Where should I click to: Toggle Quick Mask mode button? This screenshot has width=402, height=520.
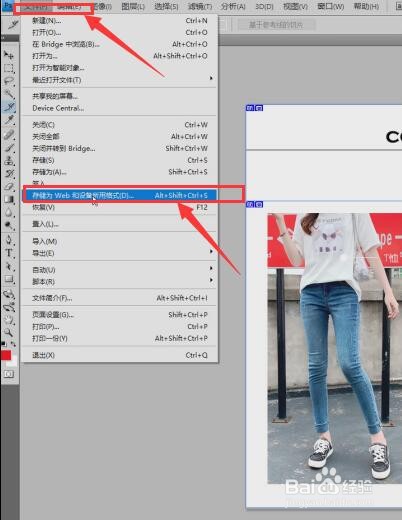point(9,374)
